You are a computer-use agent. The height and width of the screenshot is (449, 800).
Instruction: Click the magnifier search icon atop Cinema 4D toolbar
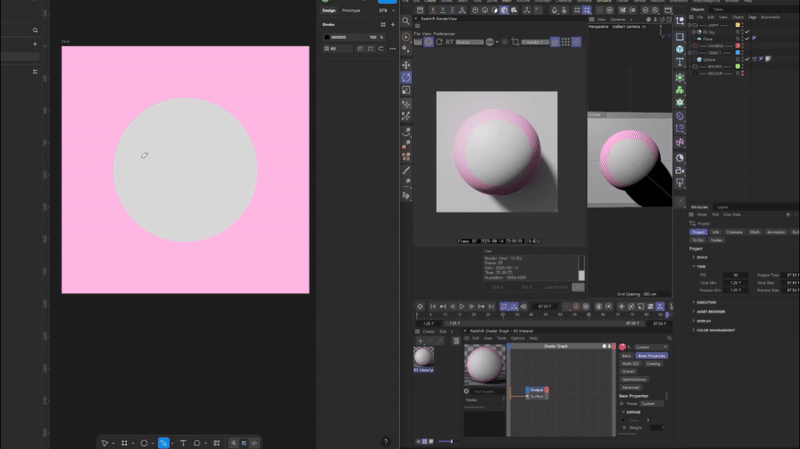point(406,21)
